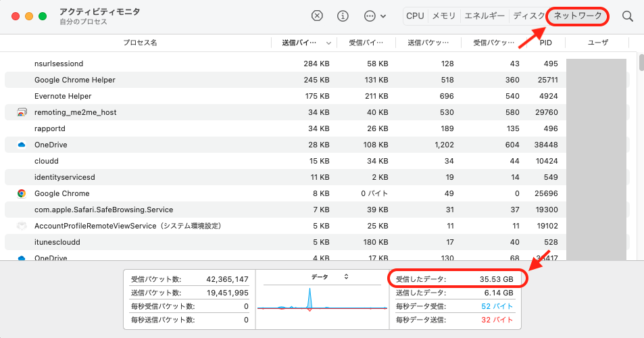Viewport: 644px width, 338px height.
Task: Sort by 受信バイ… column header
Action: [x=366, y=43]
